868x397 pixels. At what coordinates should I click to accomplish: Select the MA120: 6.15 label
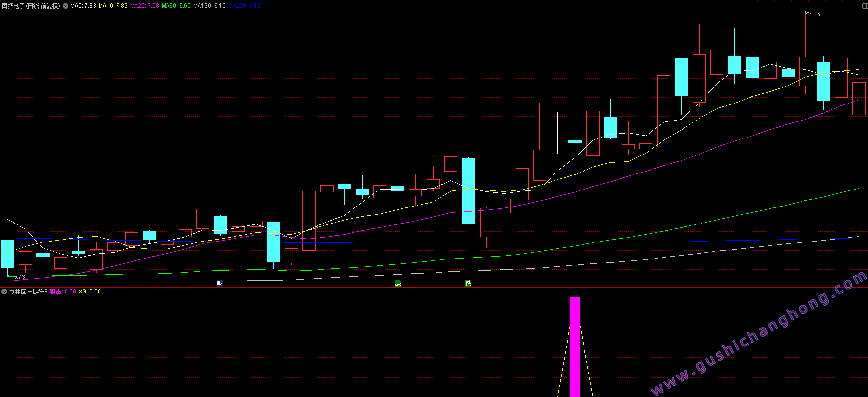pos(209,6)
